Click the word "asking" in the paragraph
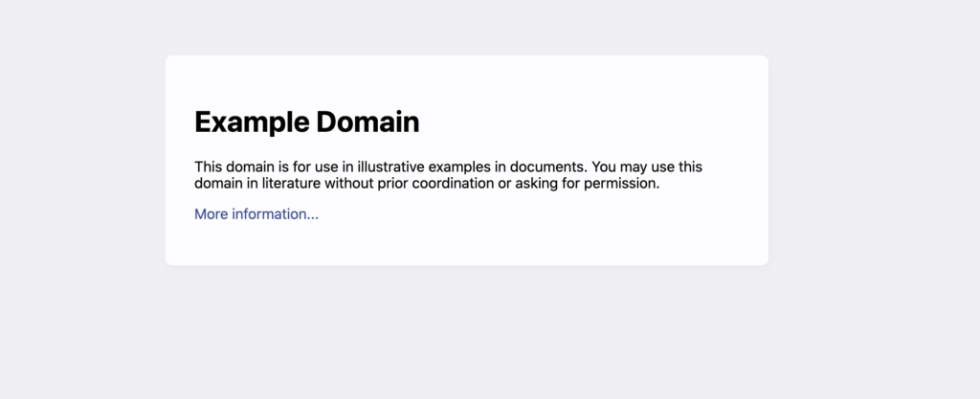 [x=537, y=184]
